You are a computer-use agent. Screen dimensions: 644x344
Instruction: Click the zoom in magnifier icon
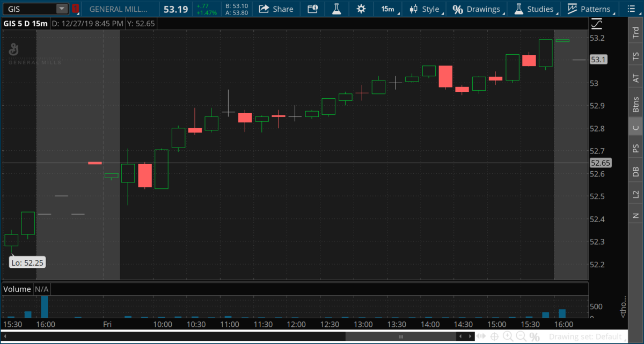pos(507,336)
